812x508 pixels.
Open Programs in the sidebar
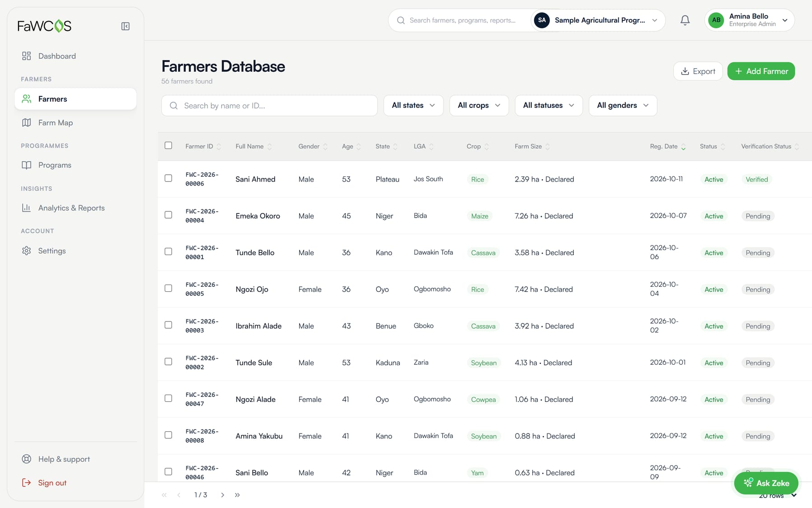pyautogui.click(x=75, y=165)
